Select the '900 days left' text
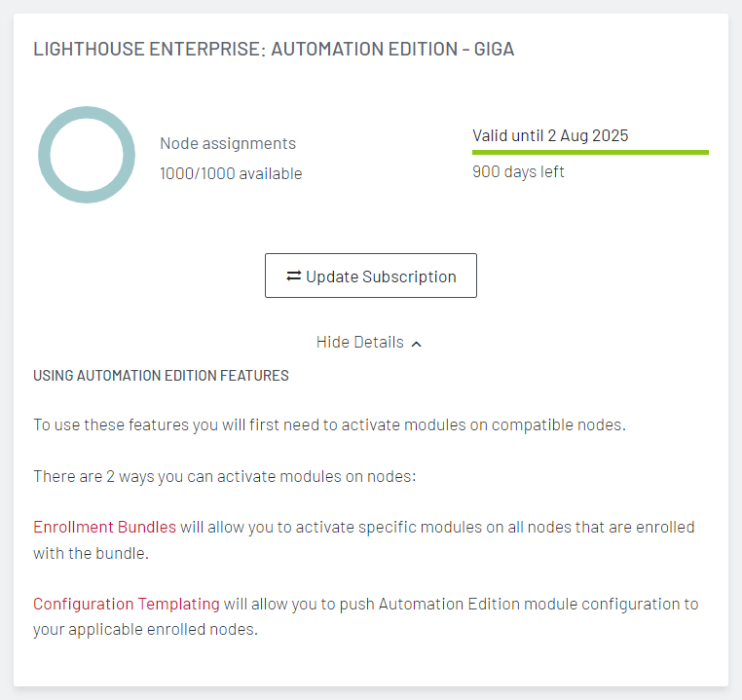Screen dimensions: 742x700 point(518,171)
